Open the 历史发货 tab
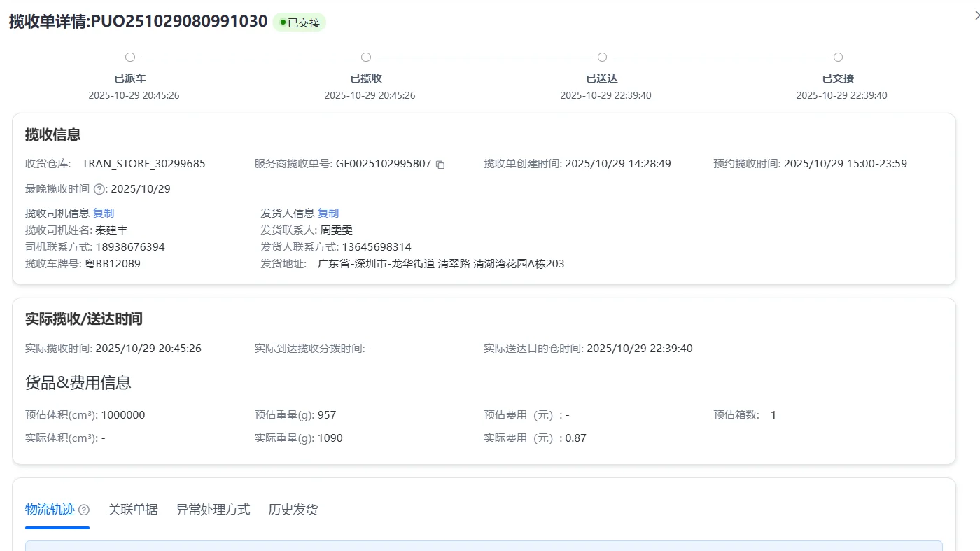Image resolution: width=980 pixels, height=551 pixels. [293, 510]
